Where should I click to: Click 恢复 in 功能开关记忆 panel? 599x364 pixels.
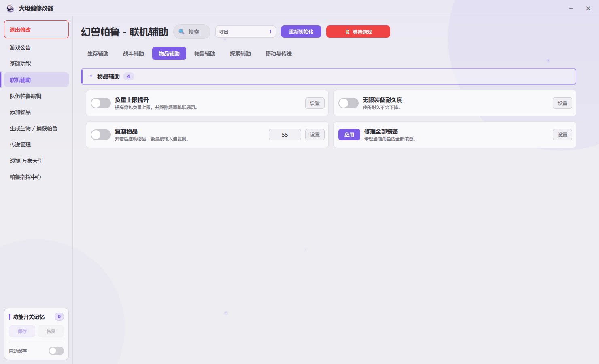point(51,331)
